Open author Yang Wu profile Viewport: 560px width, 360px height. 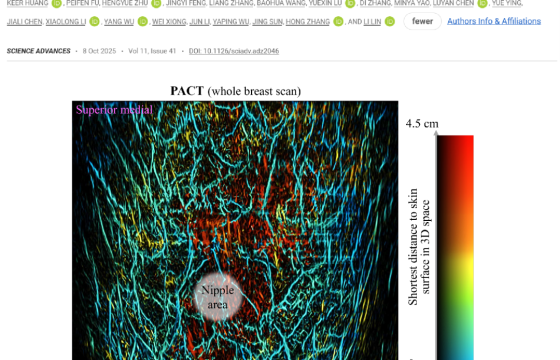coord(119,22)
